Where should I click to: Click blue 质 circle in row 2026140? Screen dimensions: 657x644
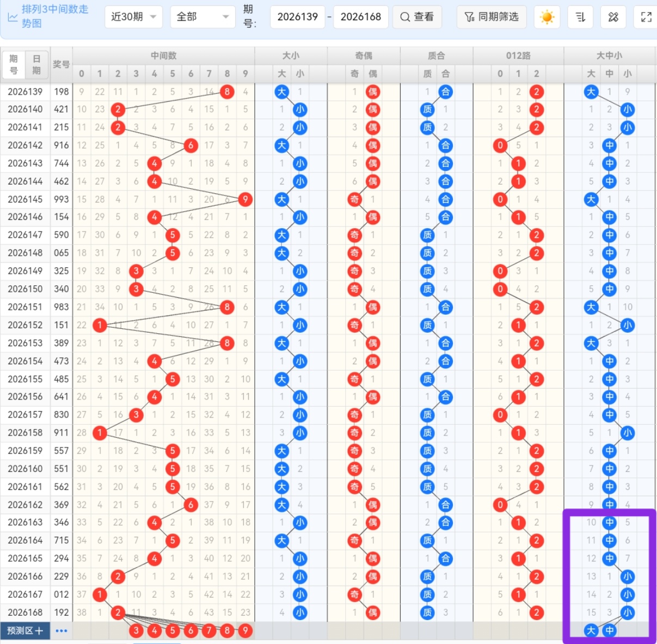pyautogui.click(x=428, y=109)
